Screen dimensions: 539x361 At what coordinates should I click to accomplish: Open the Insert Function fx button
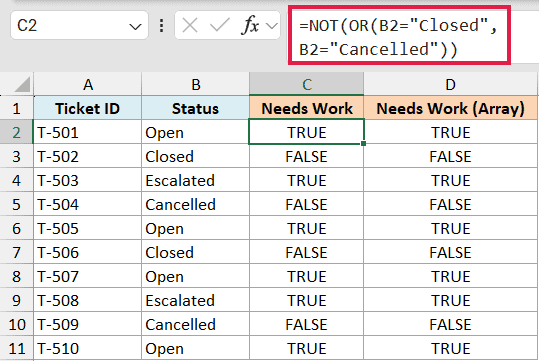pos(251,25)
